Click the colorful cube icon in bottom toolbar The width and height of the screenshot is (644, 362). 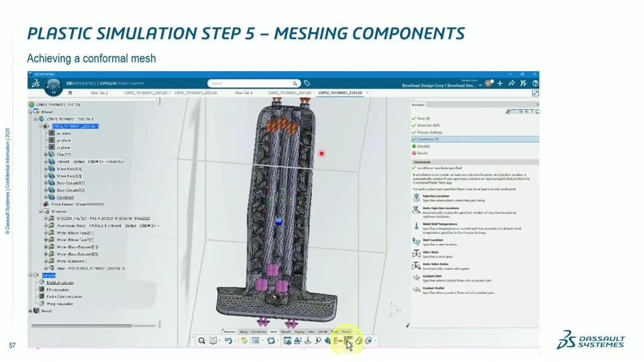click(244, 341)
